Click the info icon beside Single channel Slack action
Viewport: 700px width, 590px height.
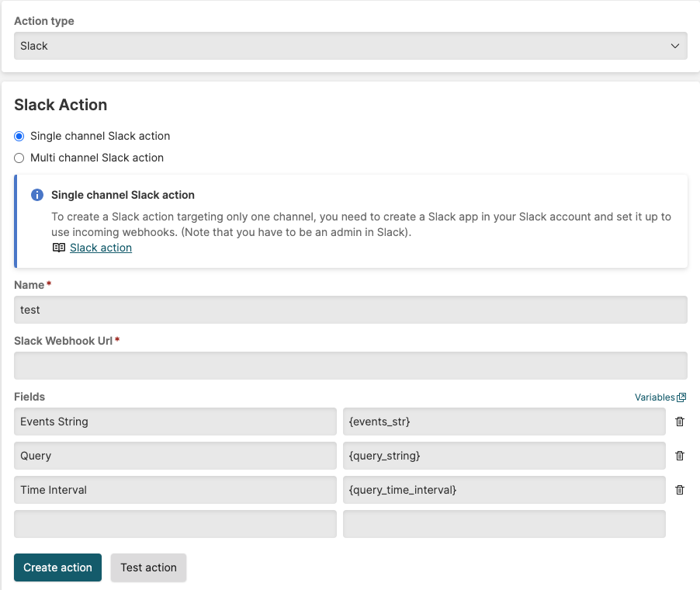pos(36,195)
